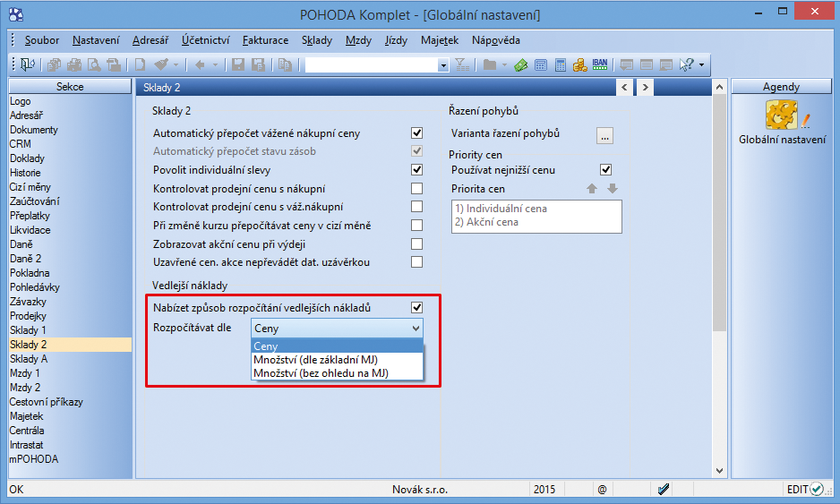Click the filter funnel icon
Viewport: 840px width, 504px height.
click(462, 64)
